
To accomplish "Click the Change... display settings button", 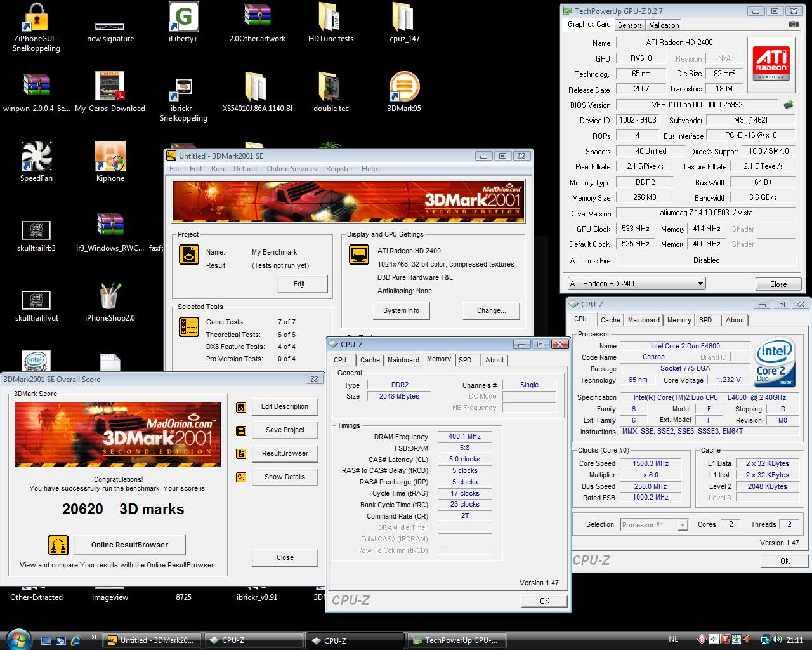I will (x=492, y=311).
